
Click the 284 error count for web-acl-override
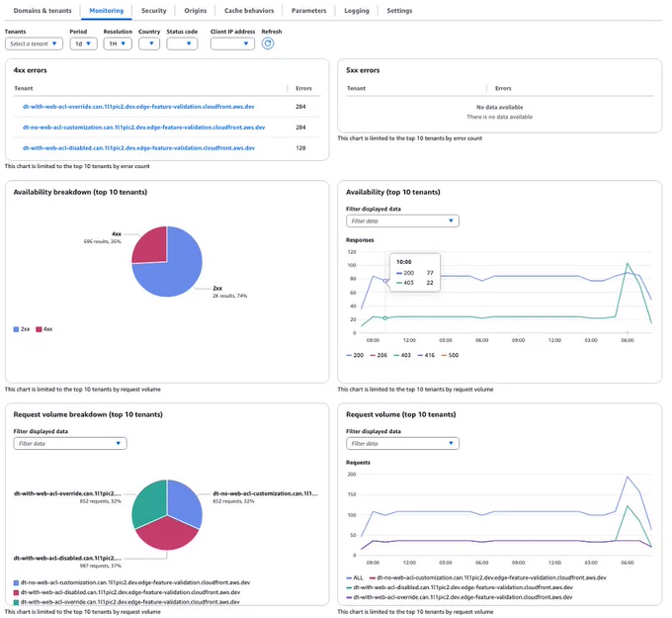(x=300, y=107)
